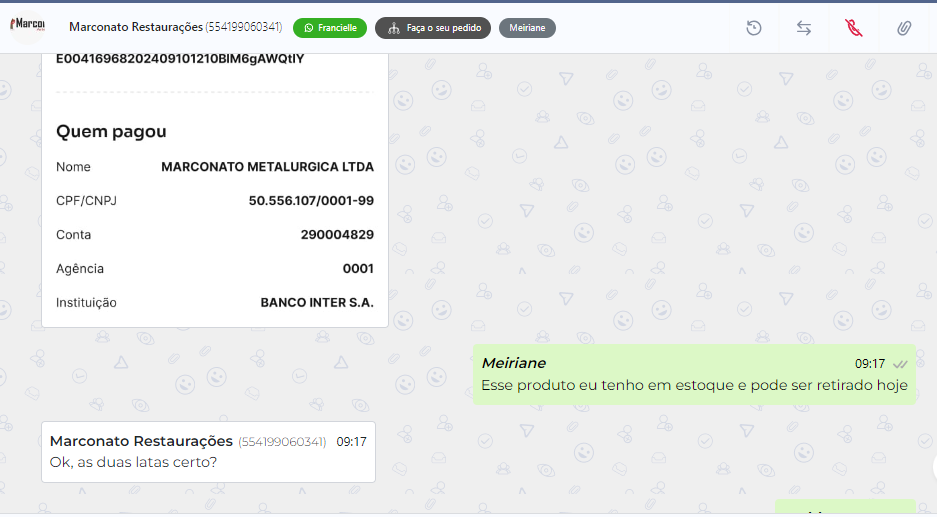937x517 pixels.
Task: Click the CNPJ value 50.556.107/0001-99
Action: click(311, 201)
